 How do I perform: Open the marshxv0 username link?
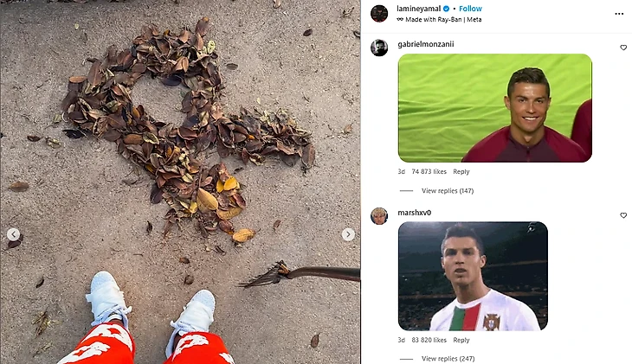point(415,213)
